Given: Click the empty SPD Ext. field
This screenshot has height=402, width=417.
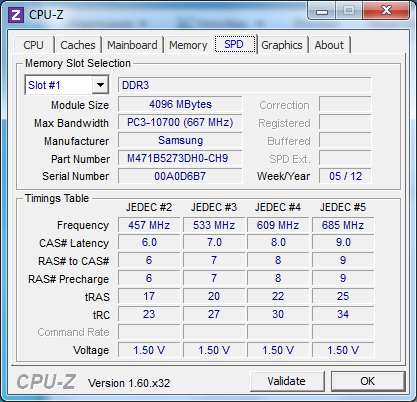Looking at the screenshot, I should (345, 158).
